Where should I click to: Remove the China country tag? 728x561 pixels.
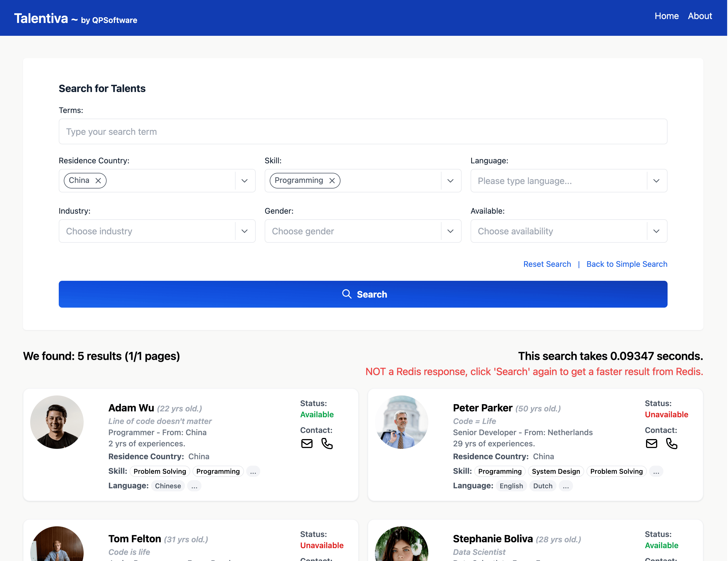[x=98, y=181]
